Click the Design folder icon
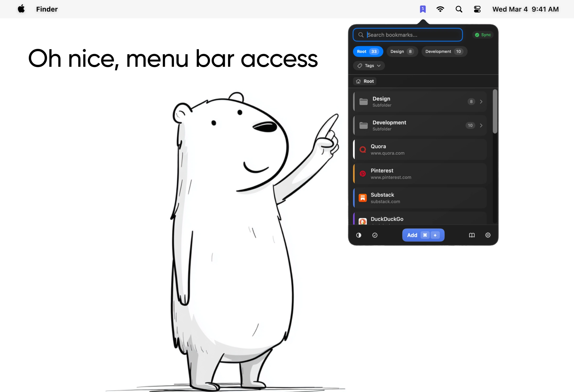The height and width of the screenshot is (392, 574). pyautogui.click(x=363, y=101)
